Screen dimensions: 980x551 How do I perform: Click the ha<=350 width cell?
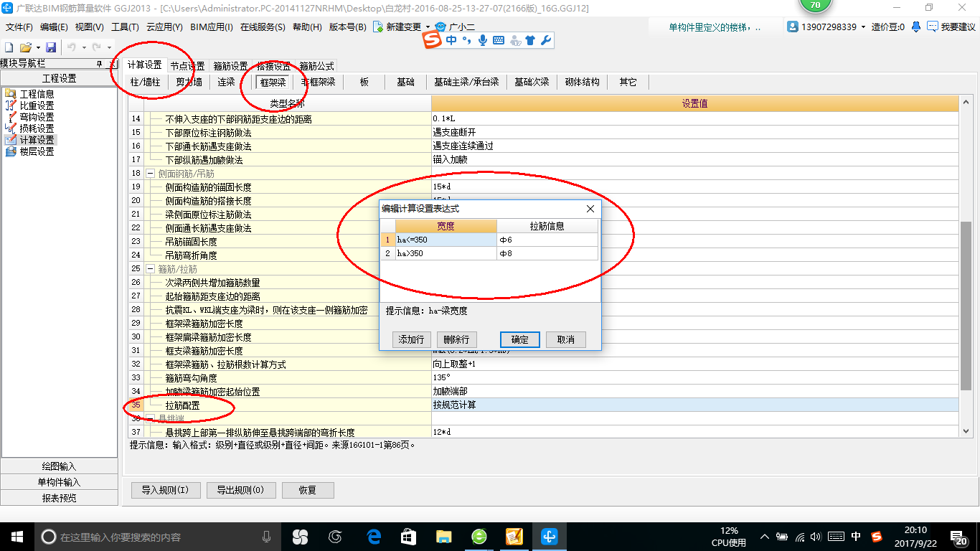point(446,240)
